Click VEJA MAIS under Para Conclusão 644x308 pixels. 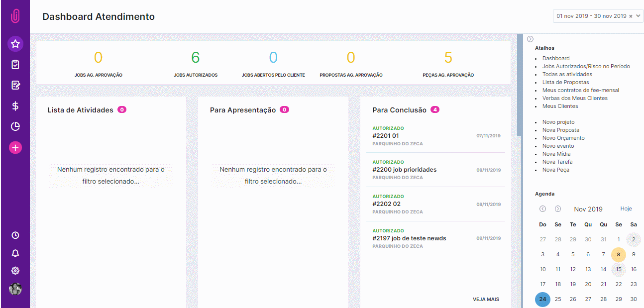[x=487, y=299]
